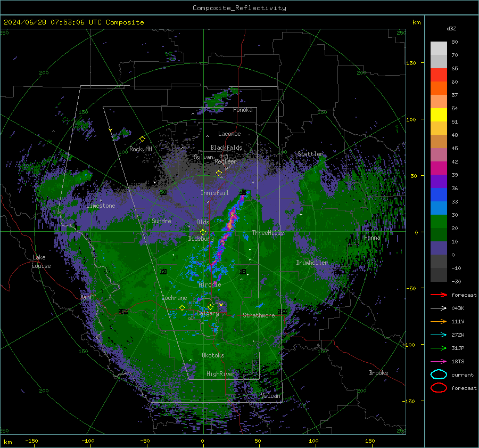Viewport: 479px width, 448px height.
Task: Click the yellow diamond marker near RockyMH
Action: coord(142,139)
